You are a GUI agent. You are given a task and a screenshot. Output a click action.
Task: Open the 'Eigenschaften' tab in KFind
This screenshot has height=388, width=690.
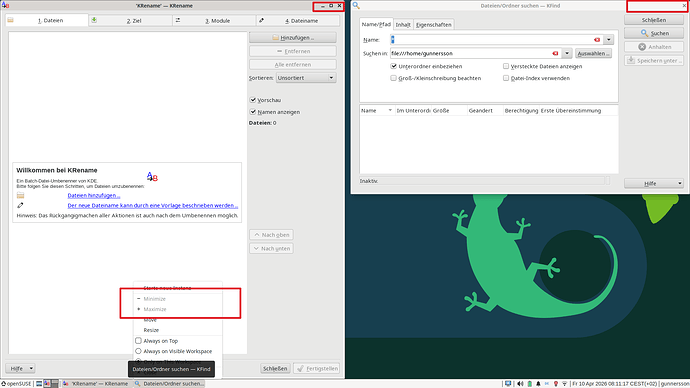coord(434,25)
